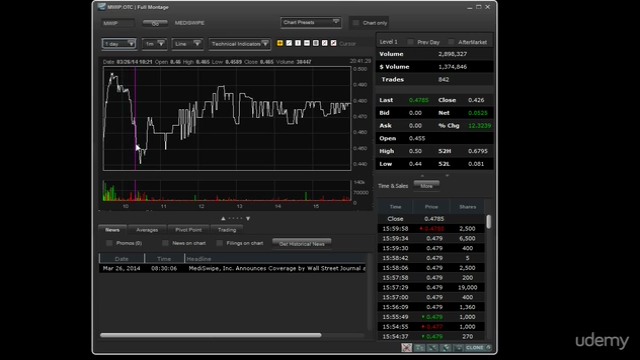Sort news by Date column header
The width and height of the screenshot is (640, 360).
pyautogui.click(x=122, y=258)
